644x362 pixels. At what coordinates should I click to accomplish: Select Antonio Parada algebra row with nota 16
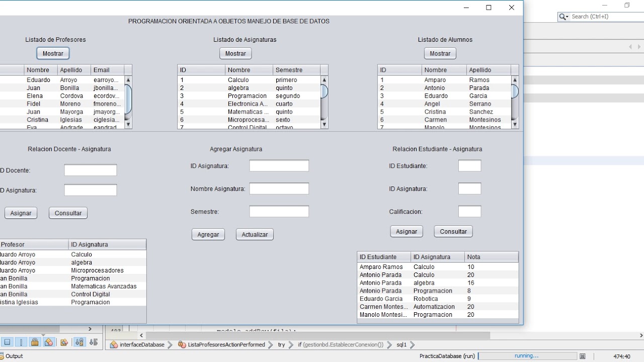438,283
